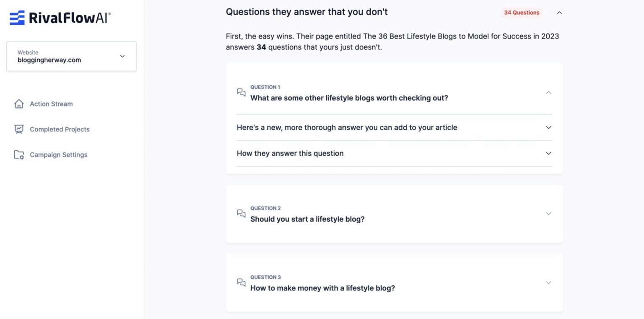Toggle open the Question 3 answer
Screen dimensions: 644x319
click(548, 282)
